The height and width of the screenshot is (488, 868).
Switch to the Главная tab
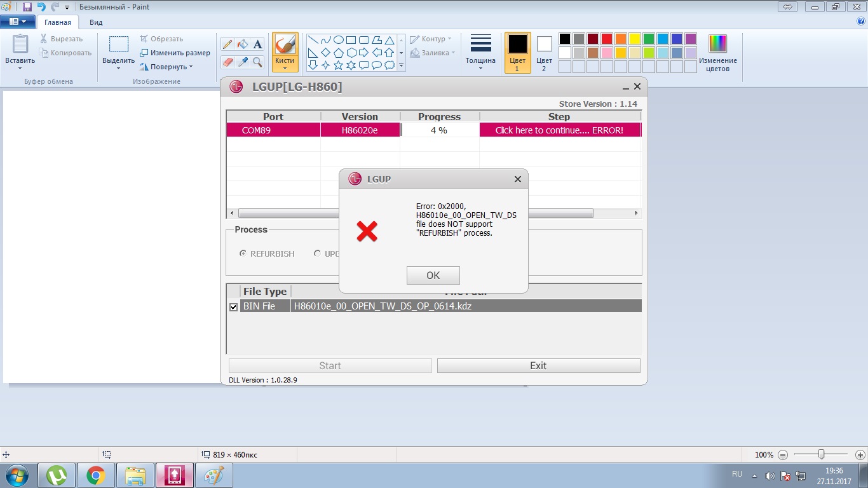pos(58,22)
